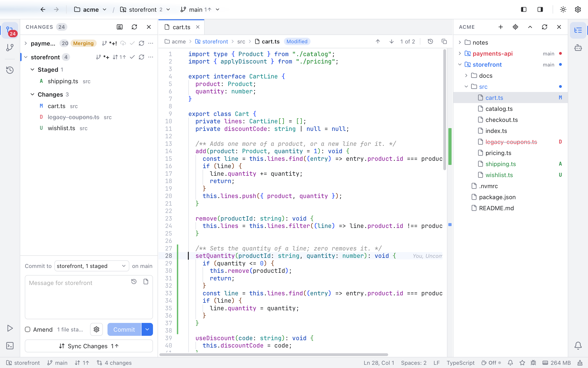Viewport: 588px width, 368px height.
Task: Toggle file tree view in right sidebar
Action: pyautogui.click(x=578, y=30)
